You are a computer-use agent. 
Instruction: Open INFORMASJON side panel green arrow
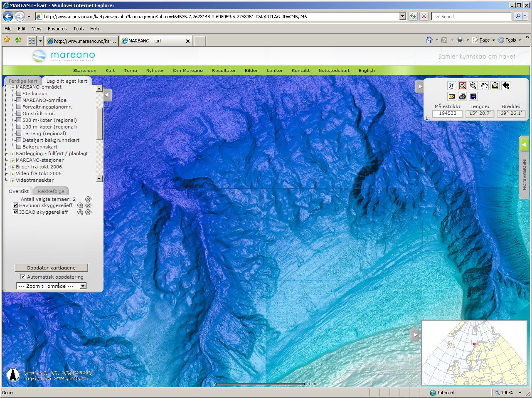point(524,145)
